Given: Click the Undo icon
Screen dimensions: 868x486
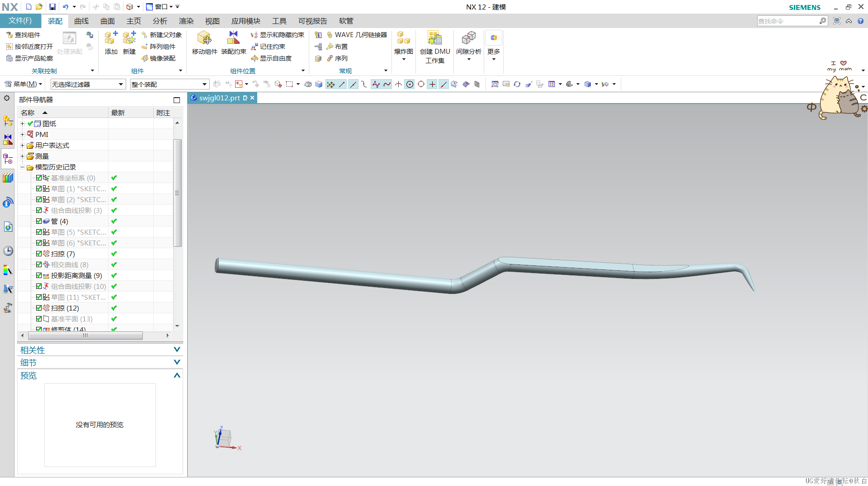Looking at the screenshot, I should tap(66, 7).
